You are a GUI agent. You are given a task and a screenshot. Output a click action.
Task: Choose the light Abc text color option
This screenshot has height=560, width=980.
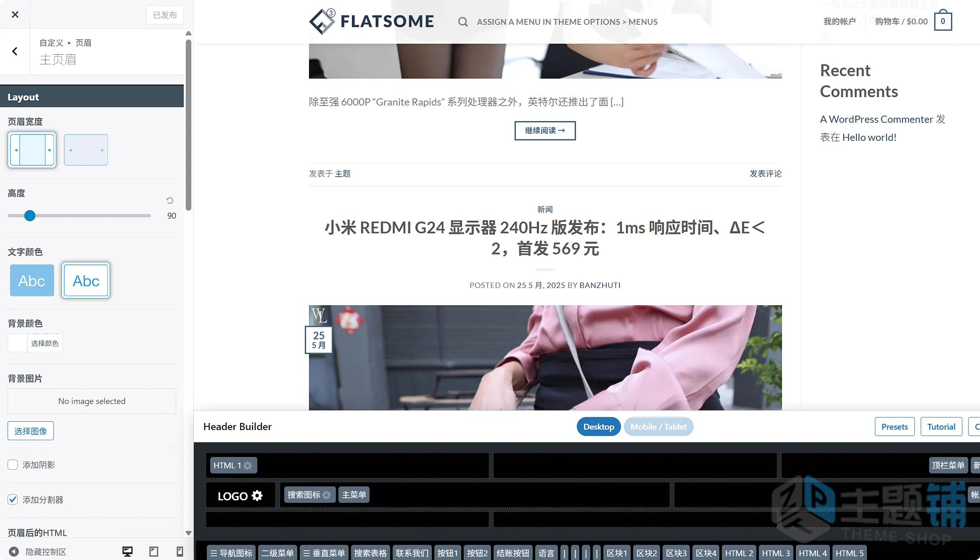[32, 280]
